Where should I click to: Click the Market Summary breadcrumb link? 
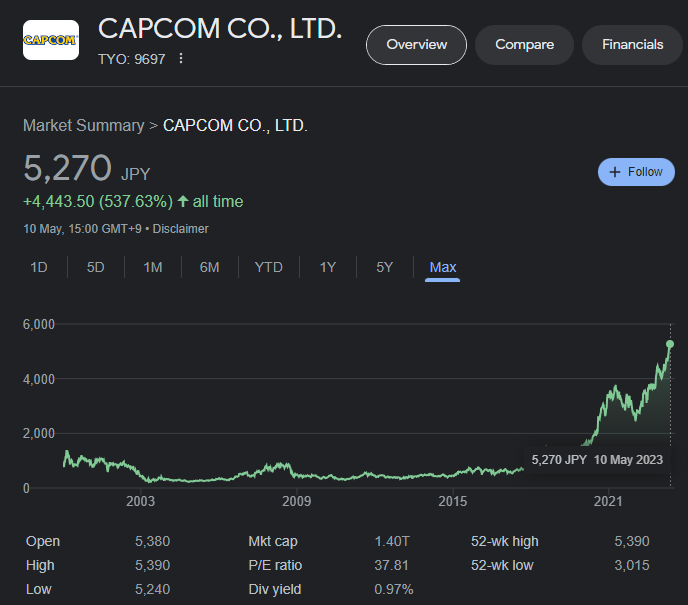tap(83, 126)
